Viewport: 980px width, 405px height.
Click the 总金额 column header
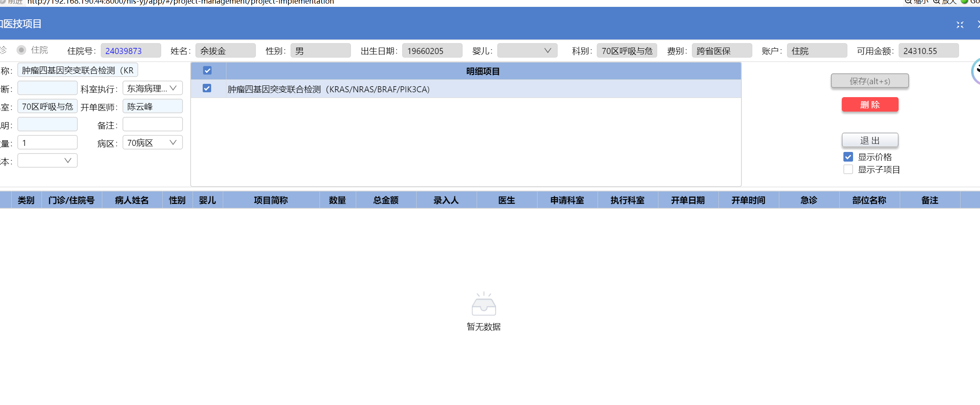click(x=386, y=200)
